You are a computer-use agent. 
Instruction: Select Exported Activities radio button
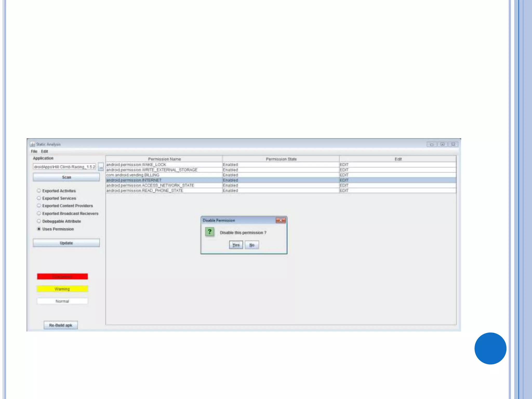coord(39,191)
